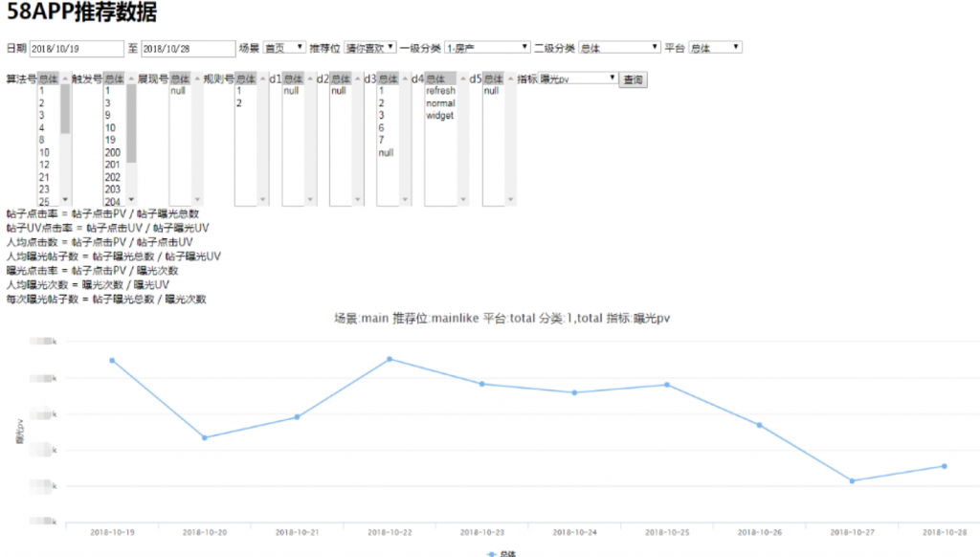Open the 平台 platform dropdown
This screenshot has height=557, width=980.
715,47
